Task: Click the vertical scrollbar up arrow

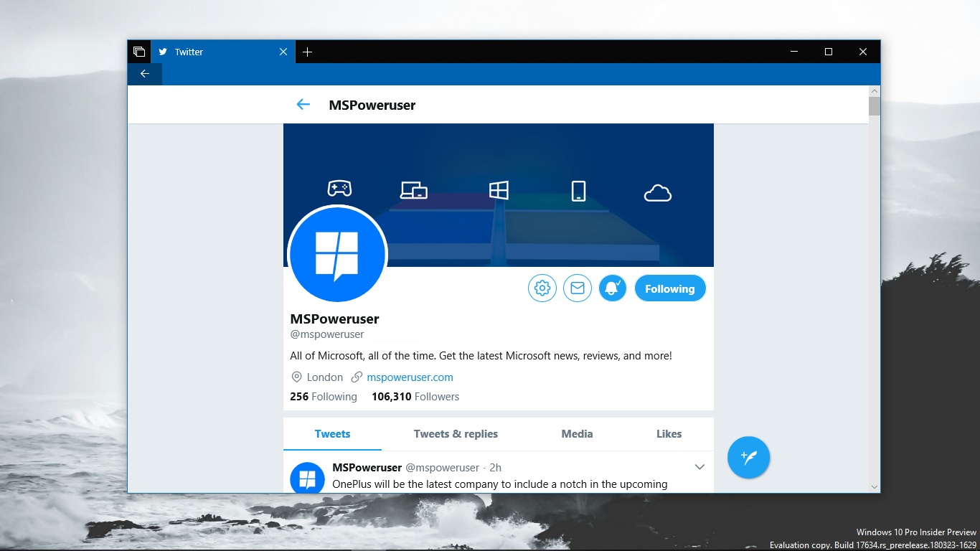Action: (x=874, y=91)
